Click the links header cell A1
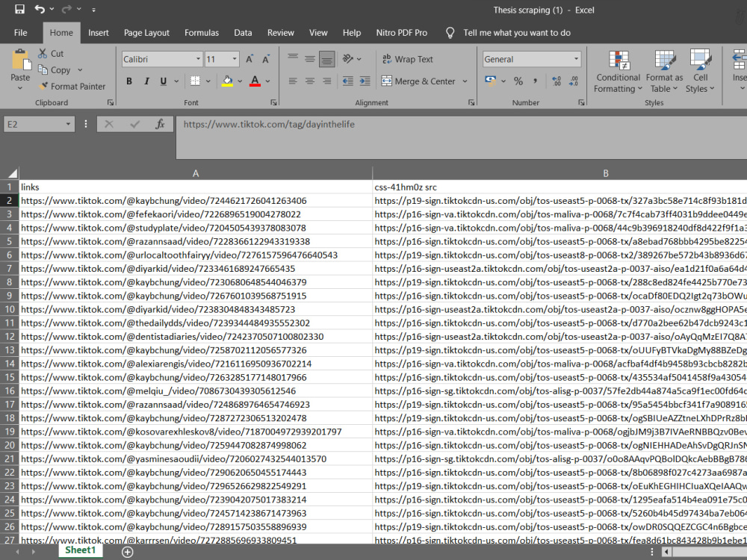The image size is (747, 560). 195,187
